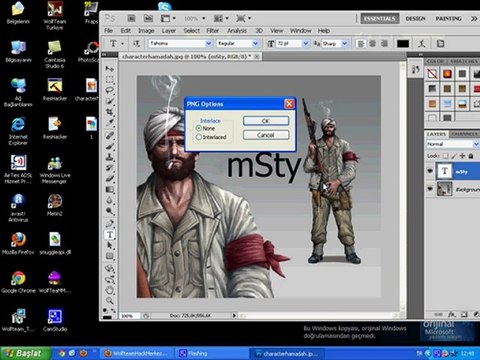This screenshot has width=480, height=360.
Task: Open the Layer menu
Action: click(169, 31)
